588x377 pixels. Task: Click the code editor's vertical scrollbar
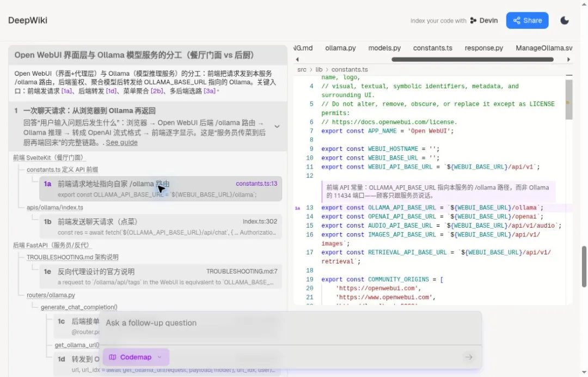click(569, 100)
